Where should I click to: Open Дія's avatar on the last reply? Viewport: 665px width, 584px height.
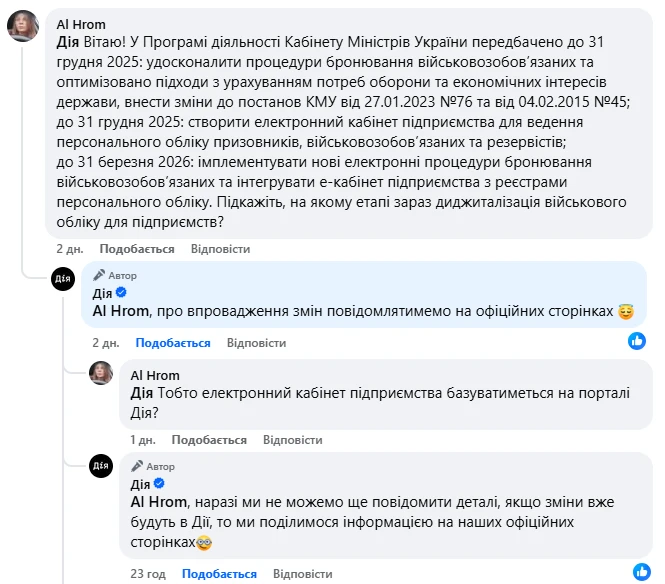click(101, 465)
